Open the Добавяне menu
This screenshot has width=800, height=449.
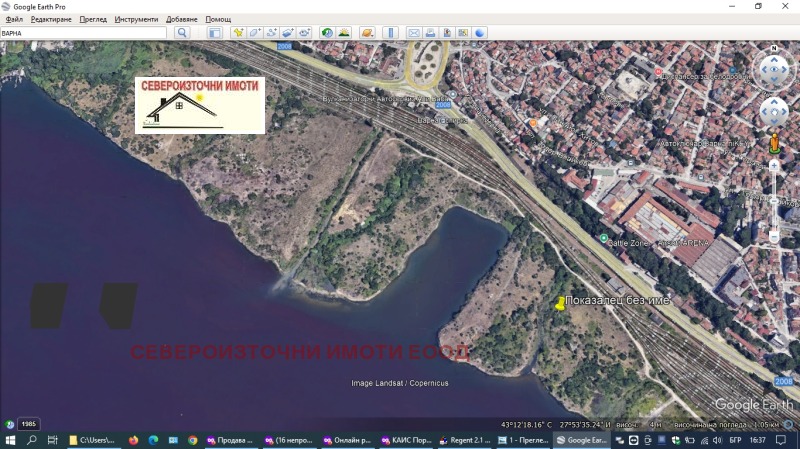click(x=182, y=19)
